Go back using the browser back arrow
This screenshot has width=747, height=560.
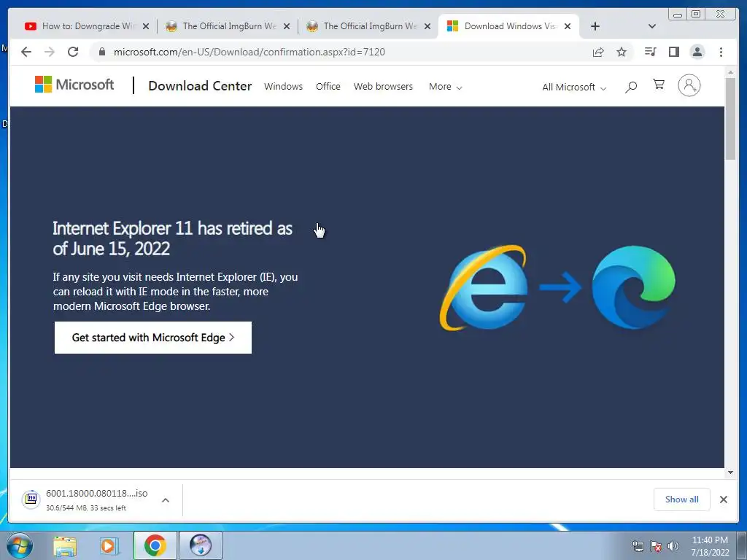point(26,52)
